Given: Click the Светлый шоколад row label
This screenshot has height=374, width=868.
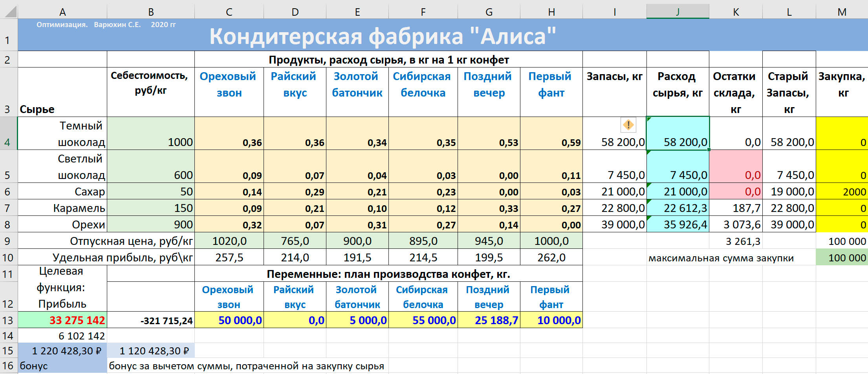Looking at the screenshot, I should click(62, 166).
